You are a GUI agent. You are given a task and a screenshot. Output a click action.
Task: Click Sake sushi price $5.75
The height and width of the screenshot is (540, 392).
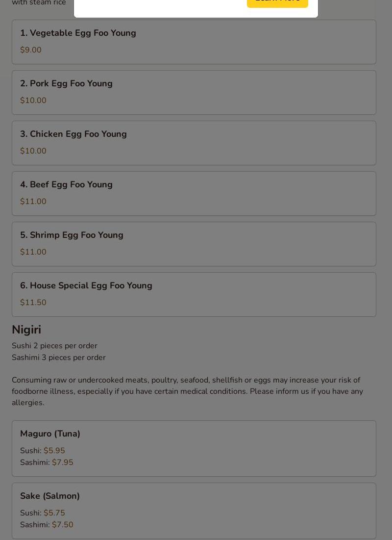pos(54,513)
